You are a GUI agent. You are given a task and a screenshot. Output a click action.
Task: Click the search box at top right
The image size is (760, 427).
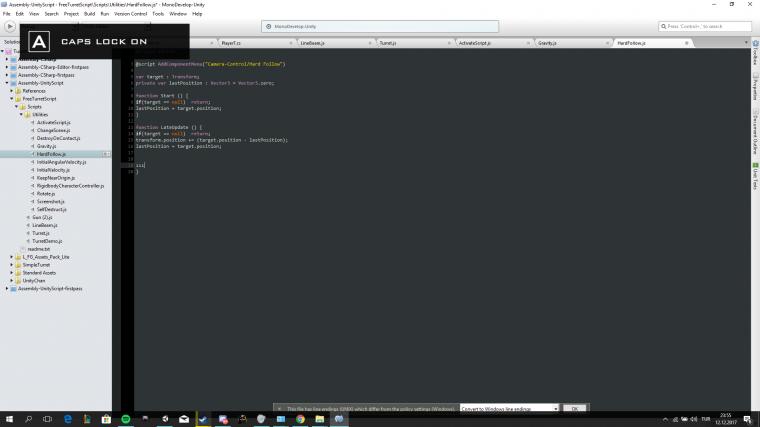pyautogui.click(x=705, y=26)
